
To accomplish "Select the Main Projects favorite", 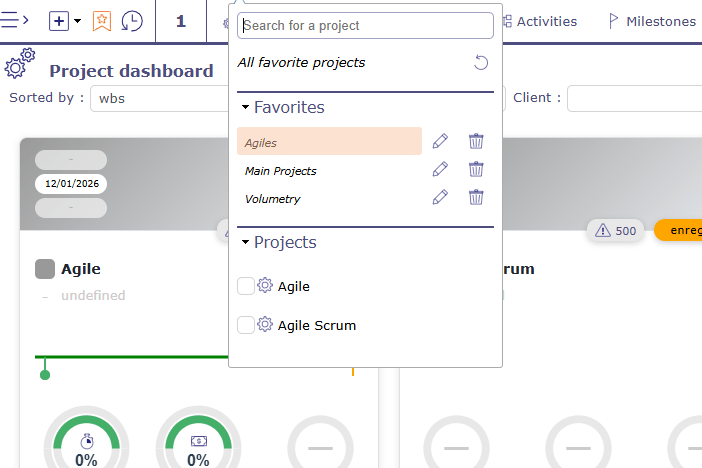I will coord(281,171).
